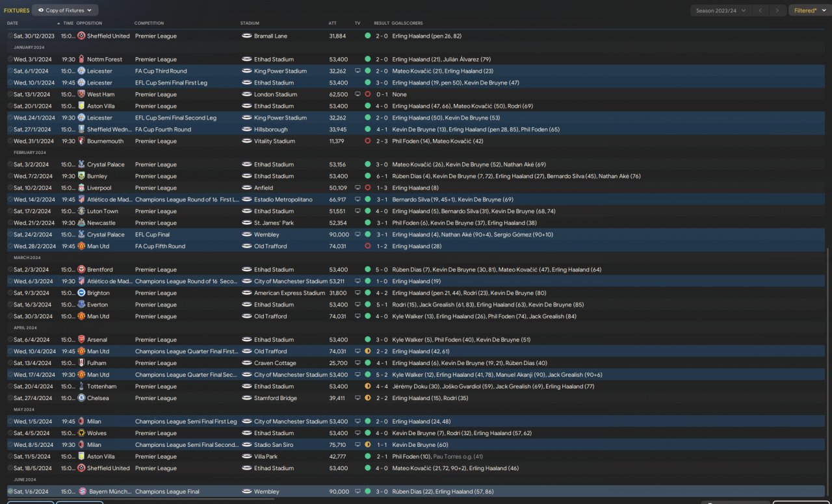Click the Arsenal club badge
Screen dimensions: 832x504
click(81, 340)
